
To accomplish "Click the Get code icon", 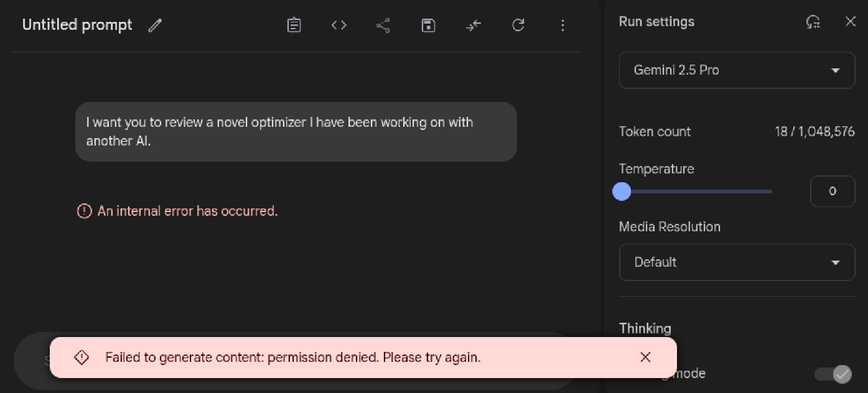I will point(339,25).
